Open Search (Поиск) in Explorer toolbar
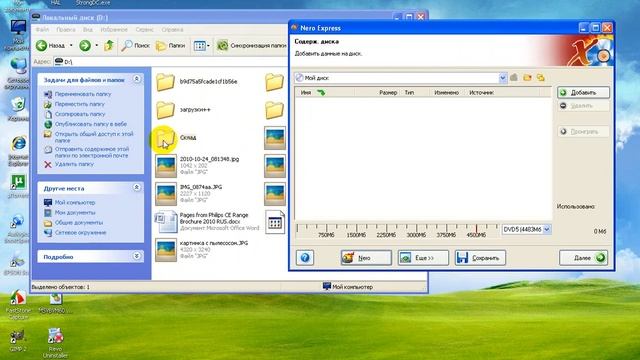Viewport: 640px width, 360px height. click(x=136, y=45)
